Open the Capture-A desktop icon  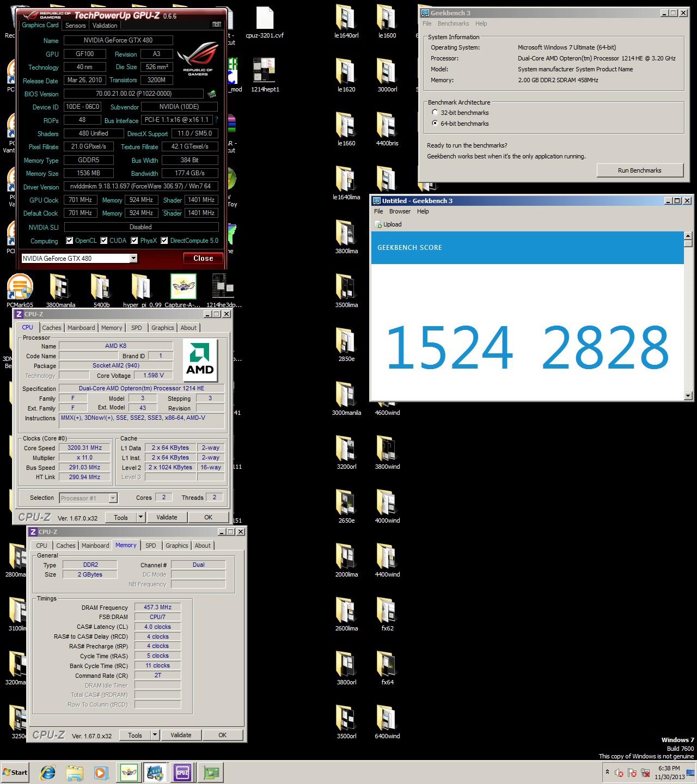click(183, 291)
